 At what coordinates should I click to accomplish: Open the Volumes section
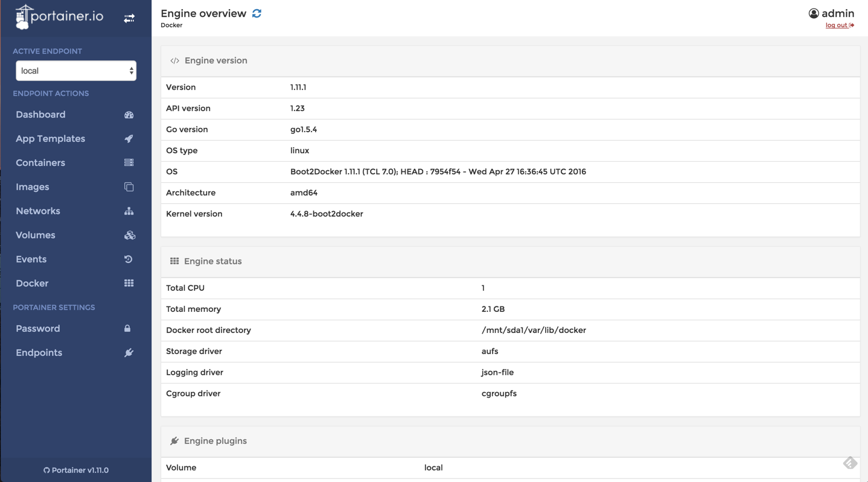(x=36, y=235)
